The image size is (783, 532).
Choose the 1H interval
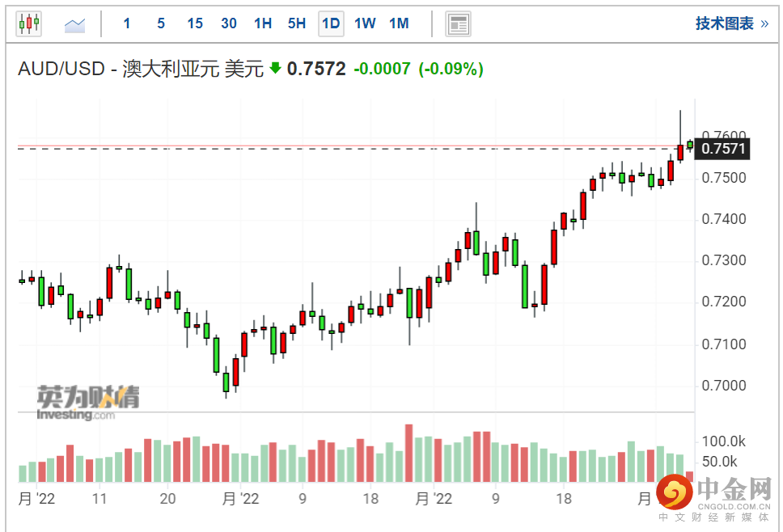point(263,23)
